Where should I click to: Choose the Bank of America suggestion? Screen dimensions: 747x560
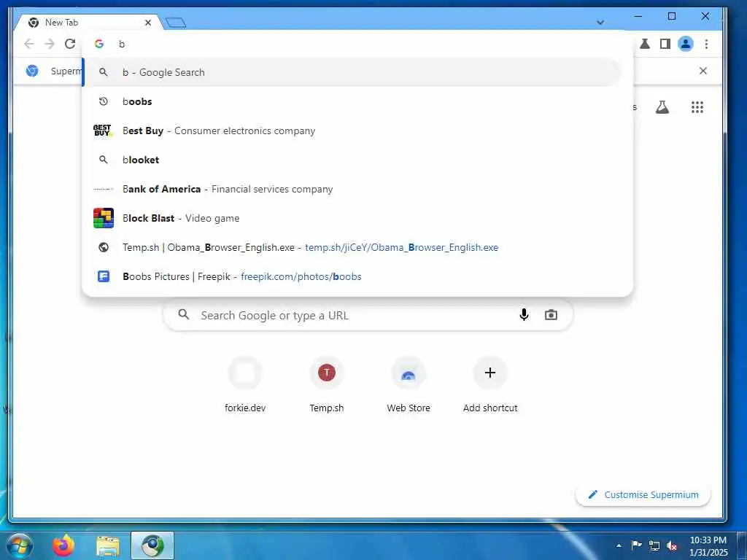click(x=357, y=189)
